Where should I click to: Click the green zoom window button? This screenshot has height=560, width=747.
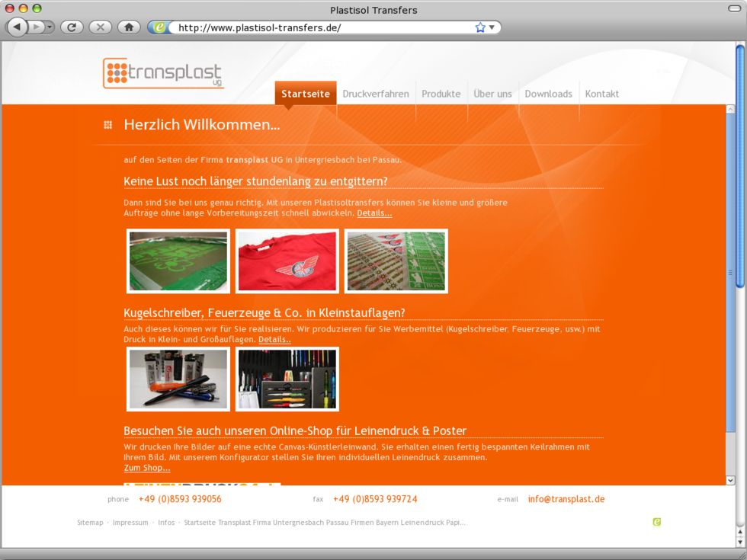(x=37, y=8)
